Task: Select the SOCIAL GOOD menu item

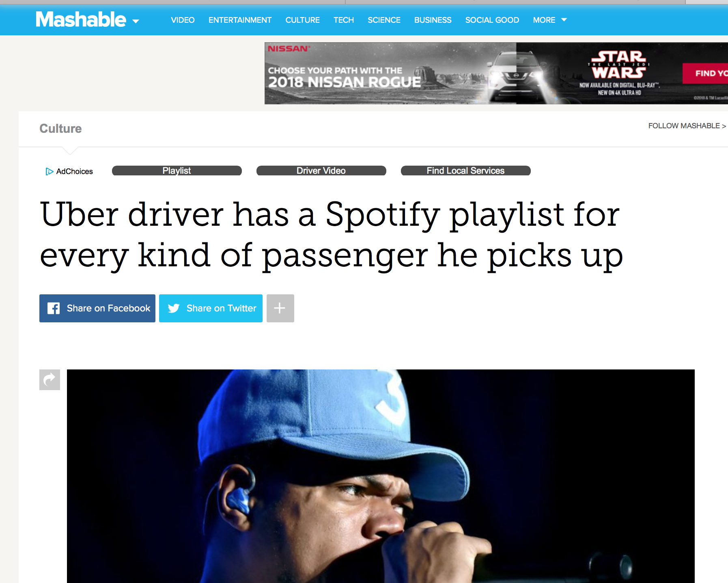Action: pos(492,20)
